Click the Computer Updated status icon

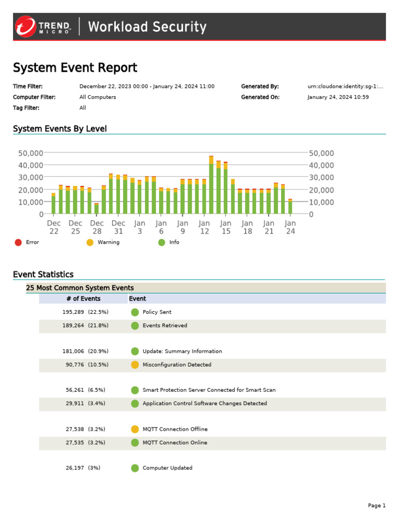coord(135,468)
